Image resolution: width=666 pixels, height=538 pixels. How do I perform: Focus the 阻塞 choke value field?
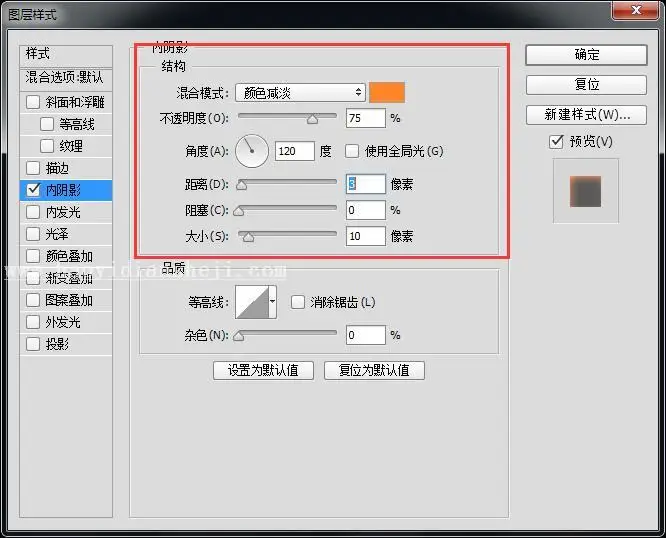point(366,210)
